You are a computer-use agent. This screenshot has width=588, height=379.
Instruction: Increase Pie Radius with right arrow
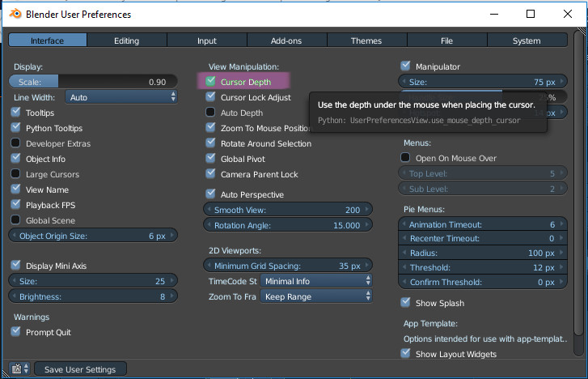click(x=562, y=253)
